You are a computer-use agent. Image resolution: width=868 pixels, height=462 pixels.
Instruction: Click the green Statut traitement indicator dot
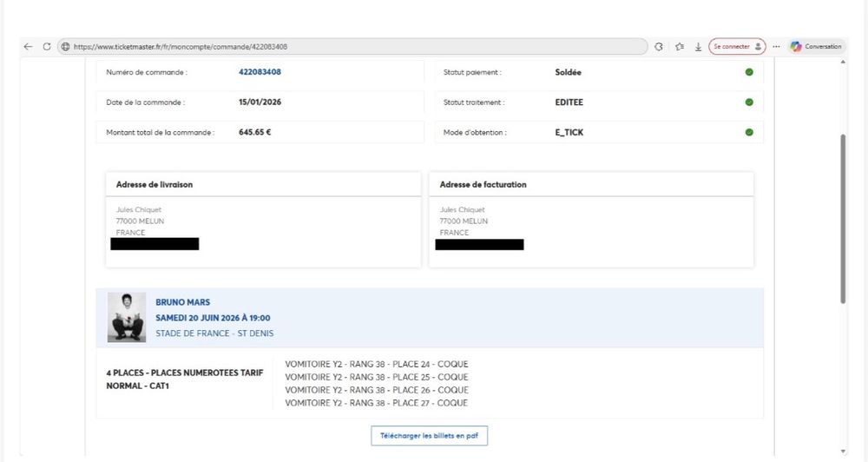(749, 102)
